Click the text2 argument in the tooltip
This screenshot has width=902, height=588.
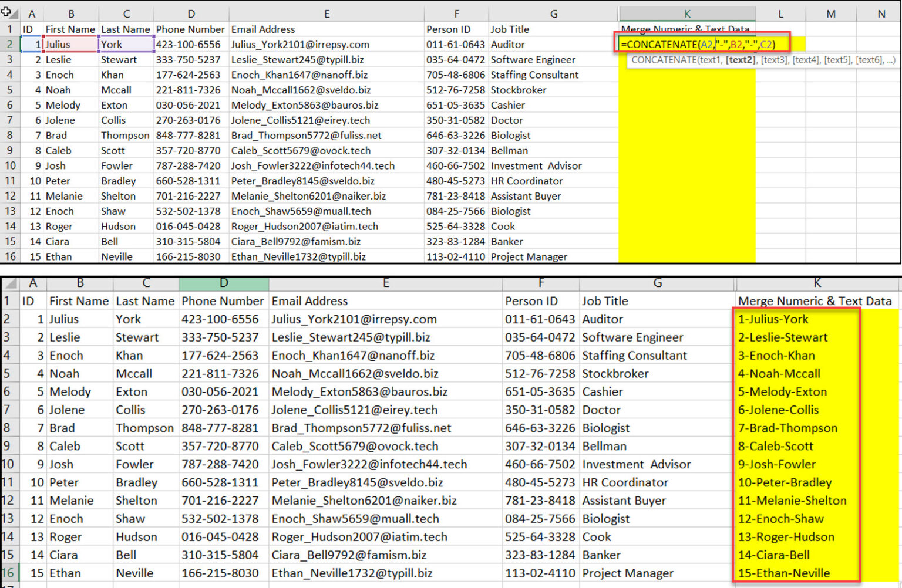[739, 59]
